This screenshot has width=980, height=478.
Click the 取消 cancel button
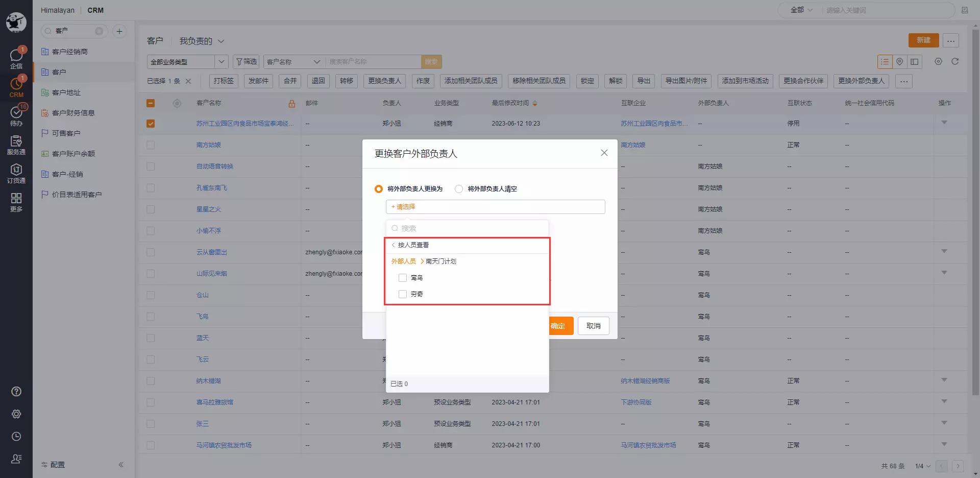(594, 326)
